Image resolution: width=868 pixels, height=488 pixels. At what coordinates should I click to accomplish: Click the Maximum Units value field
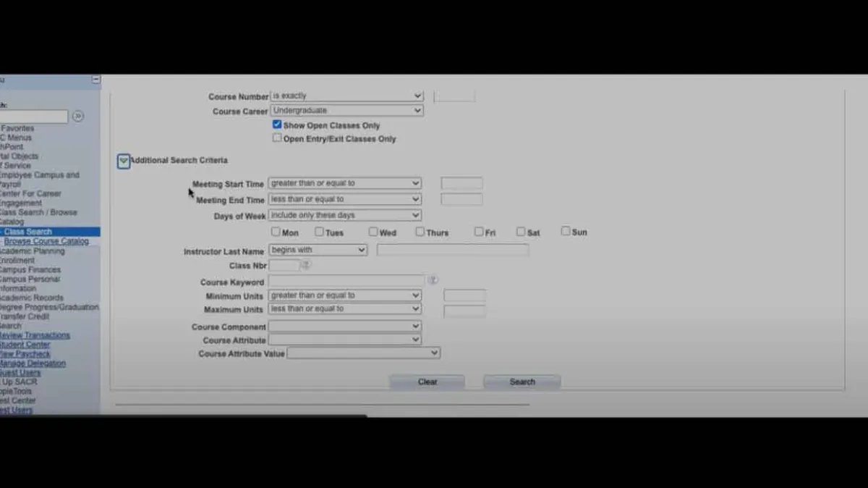coord(464,311)
